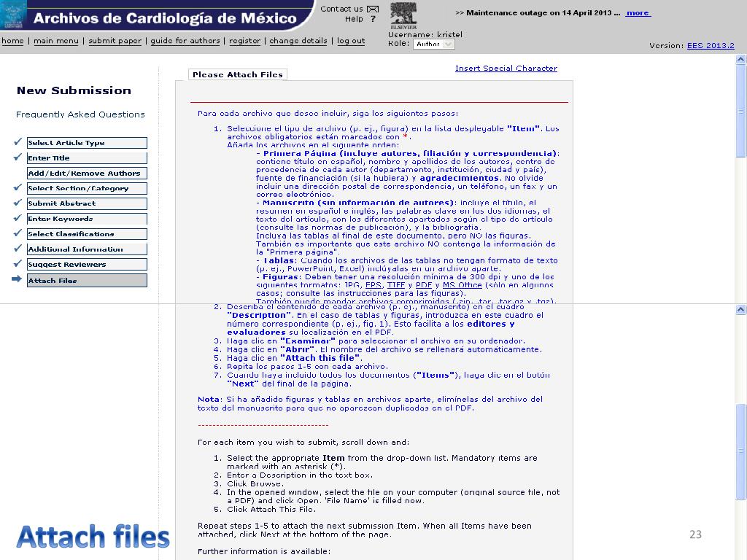Open Enter Keywords step
The width and height of the screenshot is (747, 560).
[x=87, y=219]
